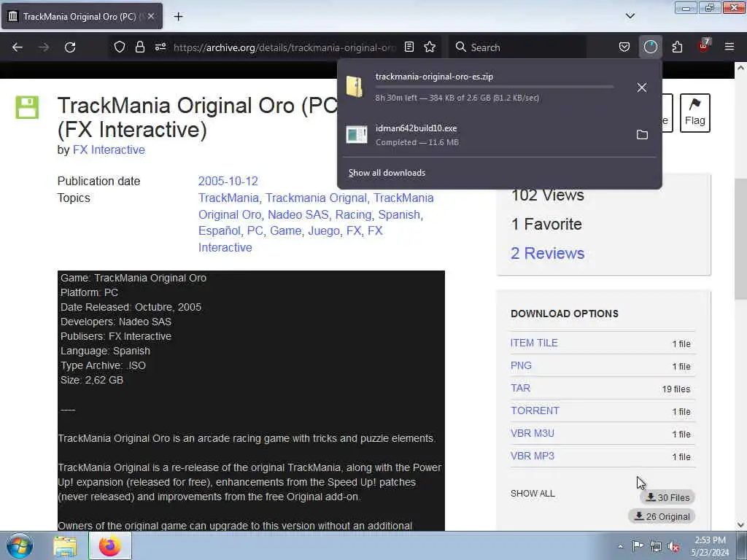
Task: Open the Windows Start menu
Action: pyautogui.click(x=20, y=545)
